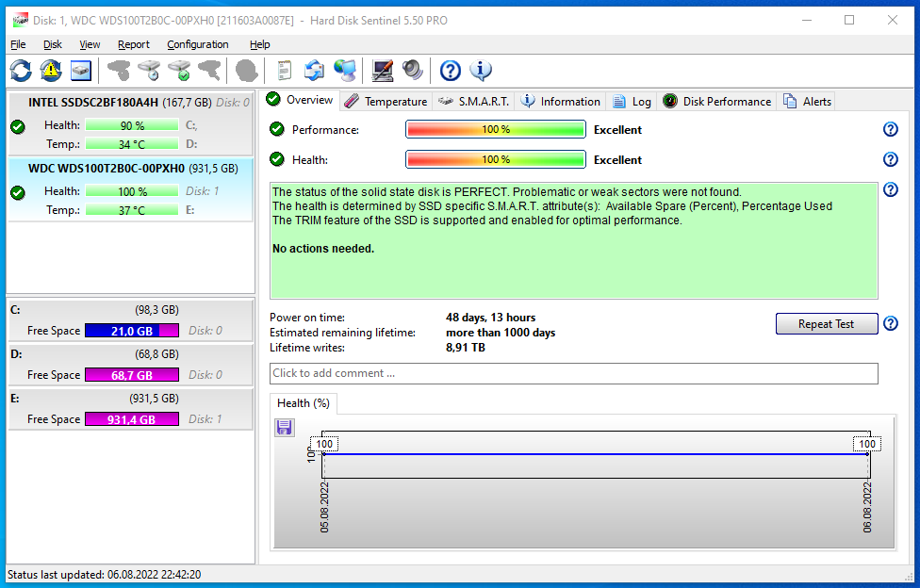Click the disabled stethoscope-shaped gray toolbar icon

coord(119,71)
